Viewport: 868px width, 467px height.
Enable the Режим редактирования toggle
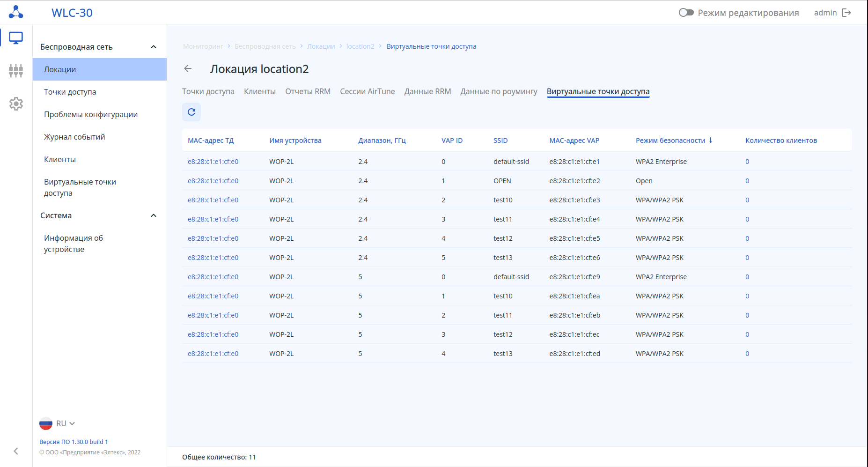tap(686, 13)
